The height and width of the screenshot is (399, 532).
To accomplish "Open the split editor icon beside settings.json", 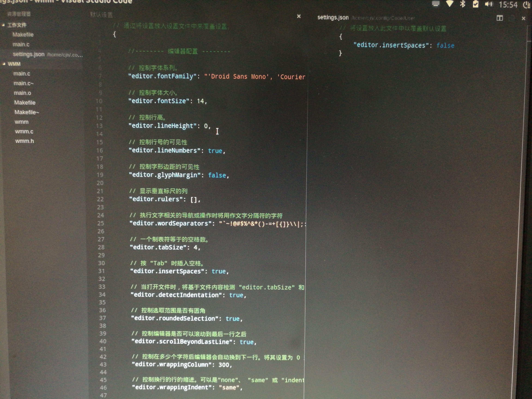I will point(500,18).
